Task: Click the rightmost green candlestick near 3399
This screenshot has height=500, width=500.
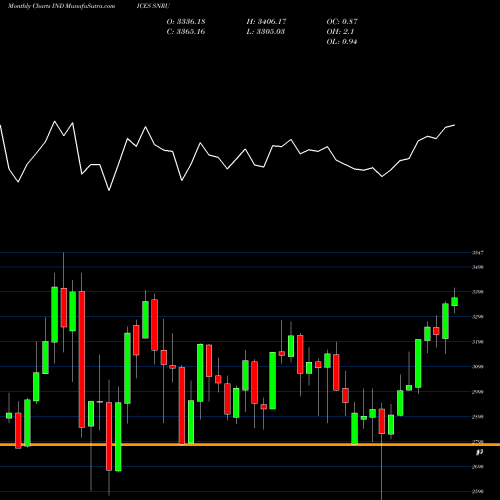Action: click(454, 302)
